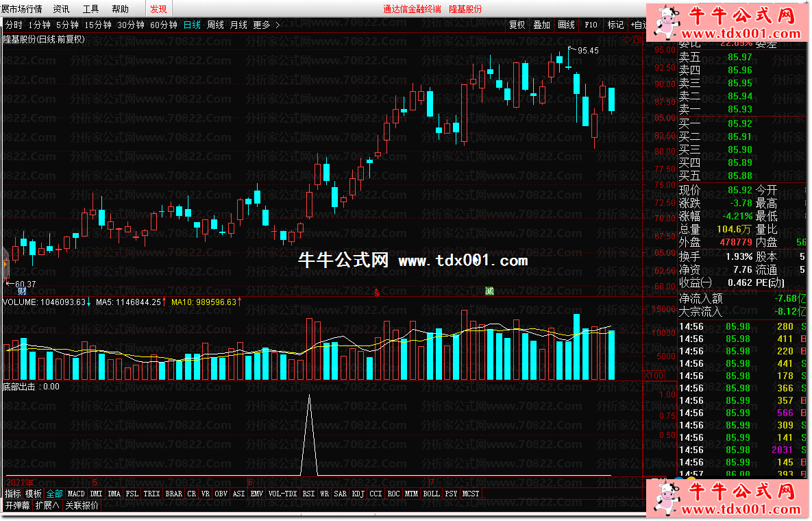Open the 工具 menu

[x=90, y=9]
